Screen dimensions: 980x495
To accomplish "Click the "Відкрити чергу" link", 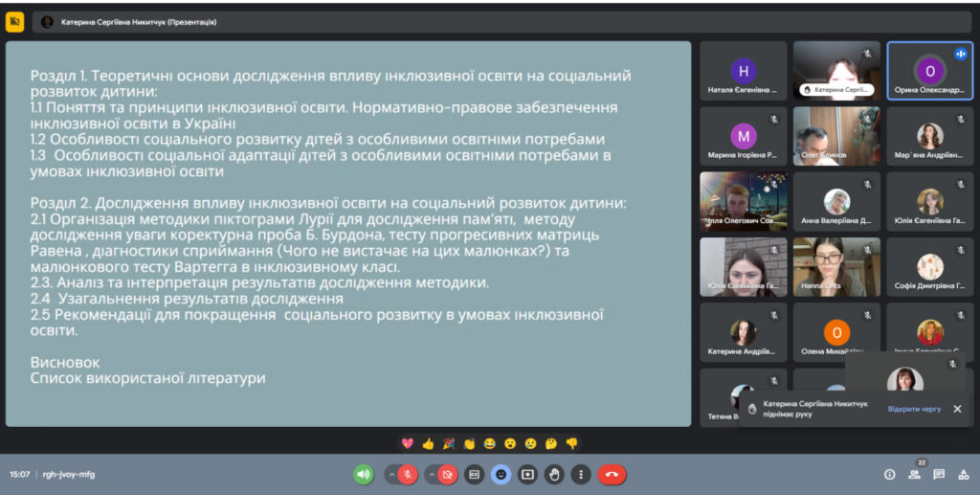I will (x=914, y=409).
